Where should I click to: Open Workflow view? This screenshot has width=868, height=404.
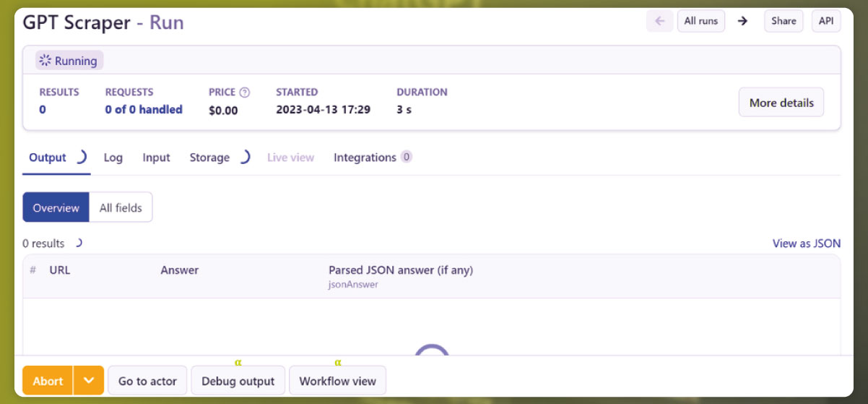pyautogui.click(x=338, y=381)
